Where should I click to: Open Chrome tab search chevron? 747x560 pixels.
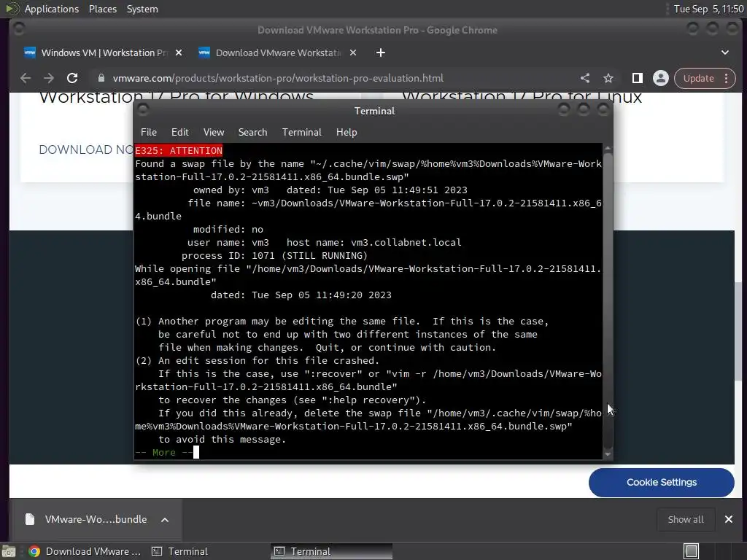(725, 52)
